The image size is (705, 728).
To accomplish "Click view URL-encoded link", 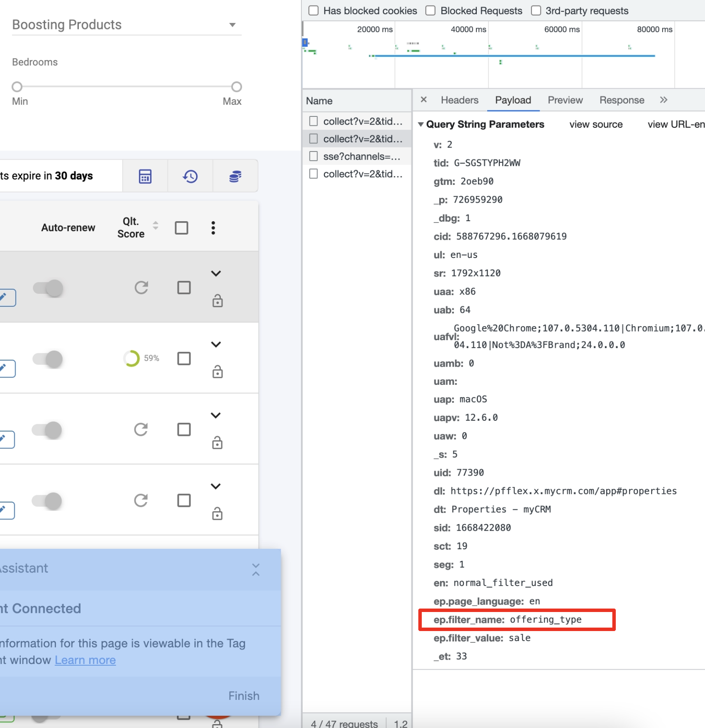I will click(676, 124).
